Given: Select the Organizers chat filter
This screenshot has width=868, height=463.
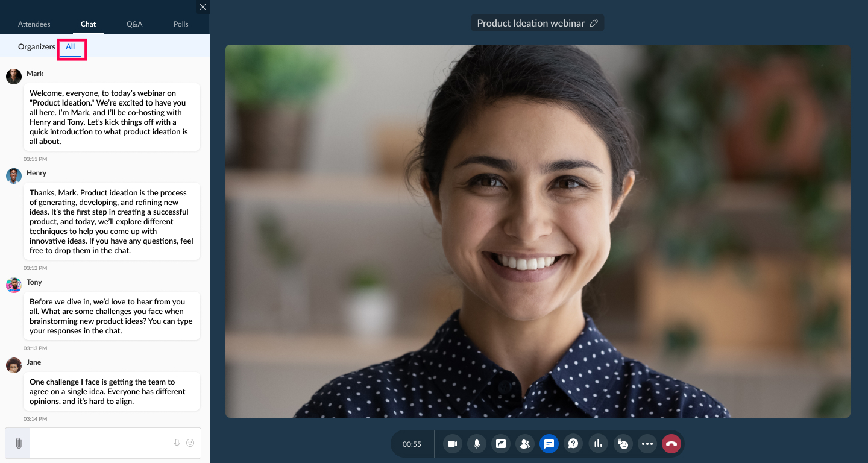Looking at the screenshot, I should [x=37, y=47].
